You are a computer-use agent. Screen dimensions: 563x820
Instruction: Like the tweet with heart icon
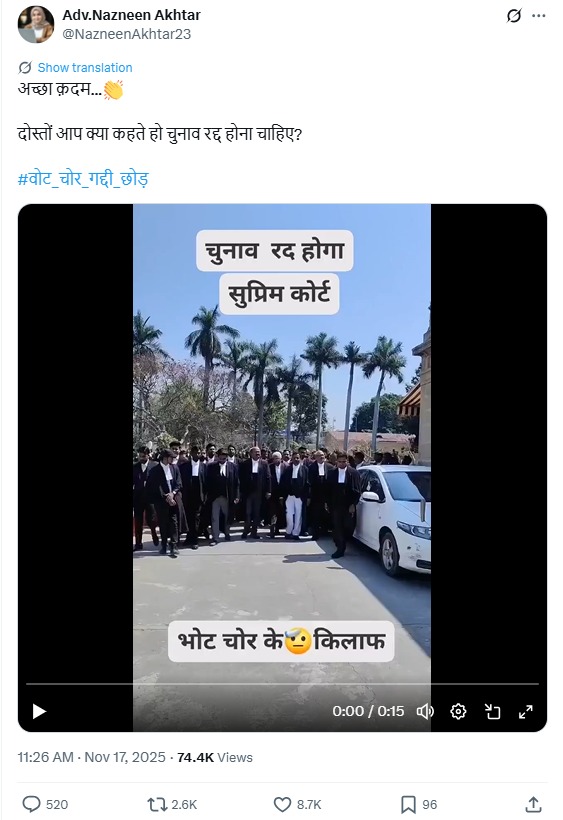point(282,804)
